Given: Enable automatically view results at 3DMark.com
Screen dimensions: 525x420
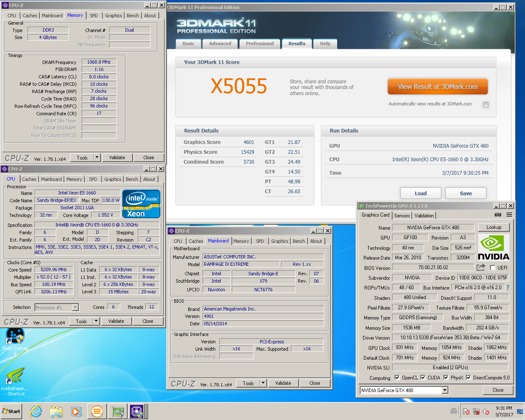Looking at the screenshot, I should click(x=486, y=105).
